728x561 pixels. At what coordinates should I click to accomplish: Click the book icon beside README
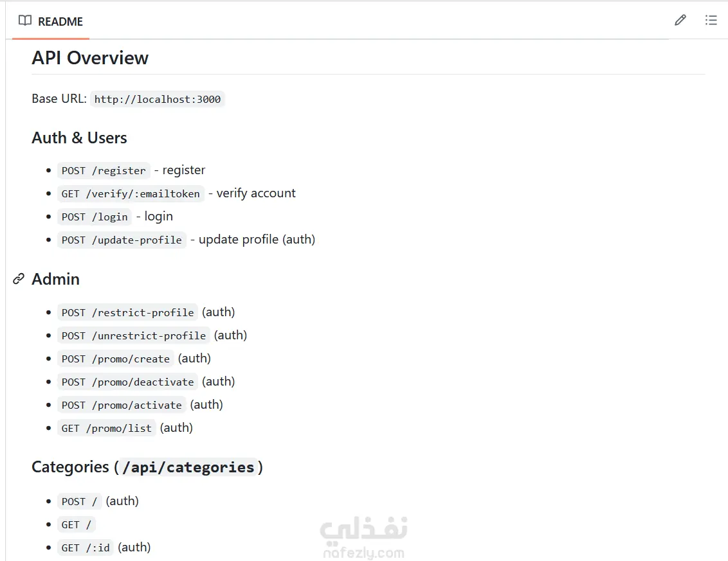(x=25, y=21)
